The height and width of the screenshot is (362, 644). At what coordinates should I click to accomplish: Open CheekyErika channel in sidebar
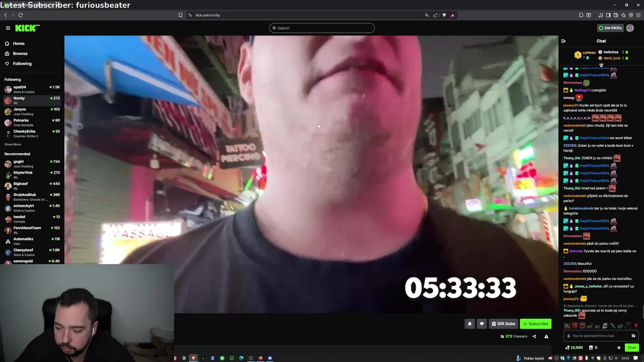(x=32, y=134)
